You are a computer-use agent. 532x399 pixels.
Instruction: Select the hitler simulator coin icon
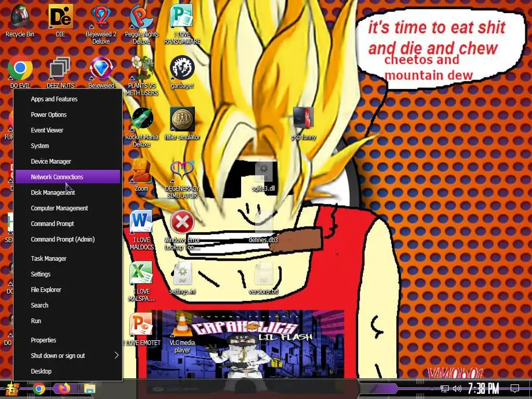[182, 124]
